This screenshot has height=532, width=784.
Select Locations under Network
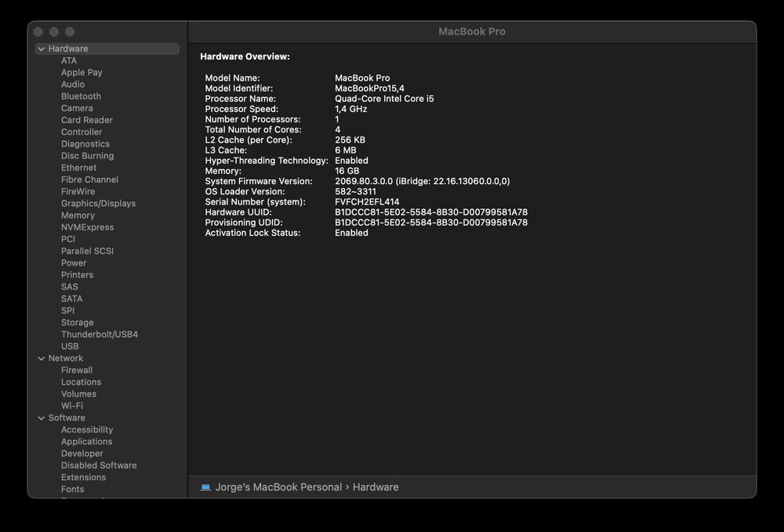pos(81,382)
